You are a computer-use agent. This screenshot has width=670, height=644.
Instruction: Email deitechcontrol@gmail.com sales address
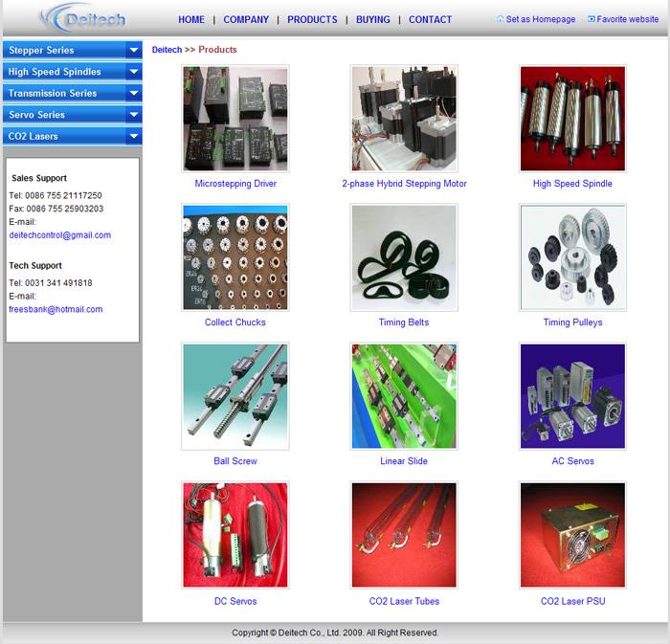59,235
